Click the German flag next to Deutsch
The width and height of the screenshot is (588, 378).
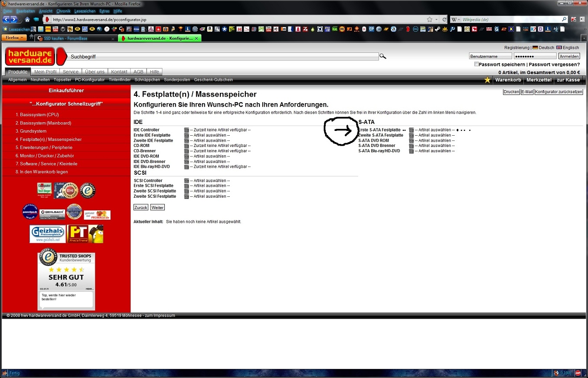(535, 48)
